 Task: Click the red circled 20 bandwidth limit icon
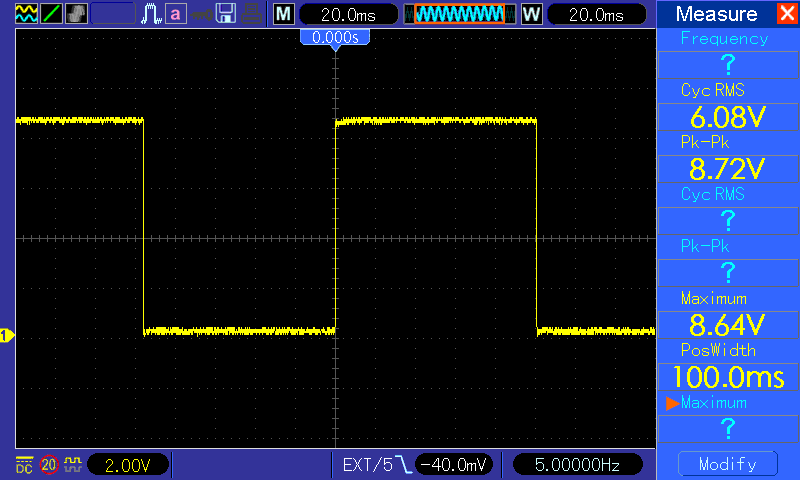pos(49,465)
